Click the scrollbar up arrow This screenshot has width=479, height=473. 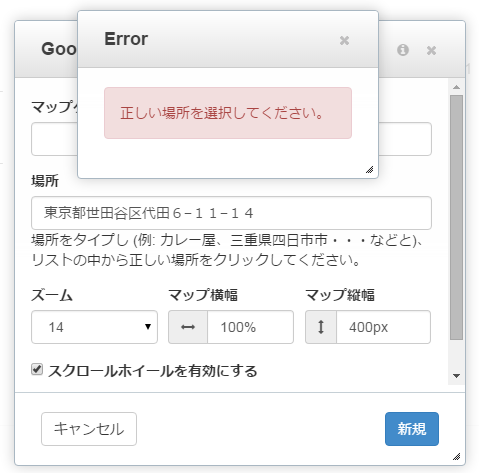pos(456,87)
